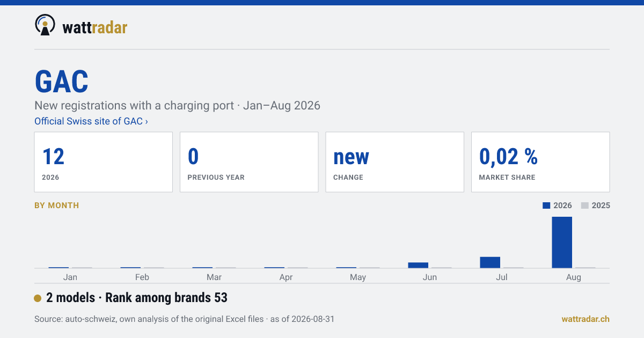Visit wattradar.ch in the footer
The image size is (644, 338).
586,319
